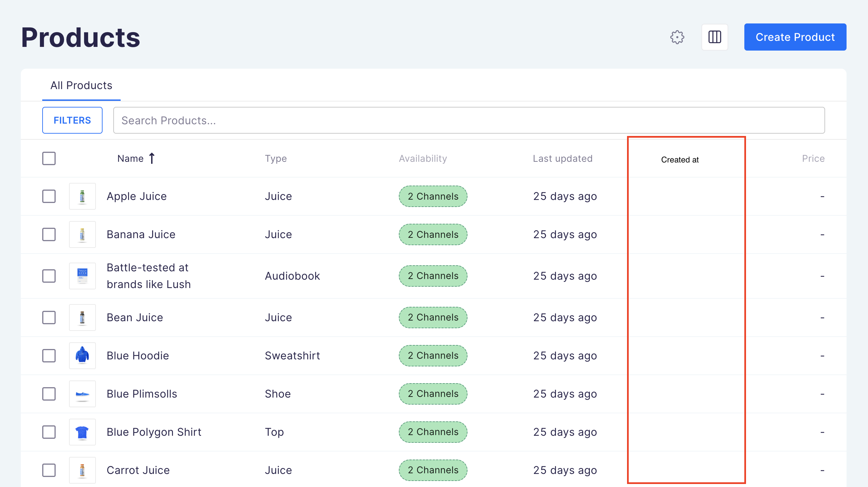The width and height of the screenshot is (868, 487).
Task: Toggle the sort arrow on Name column
Action: click(152, 158)
